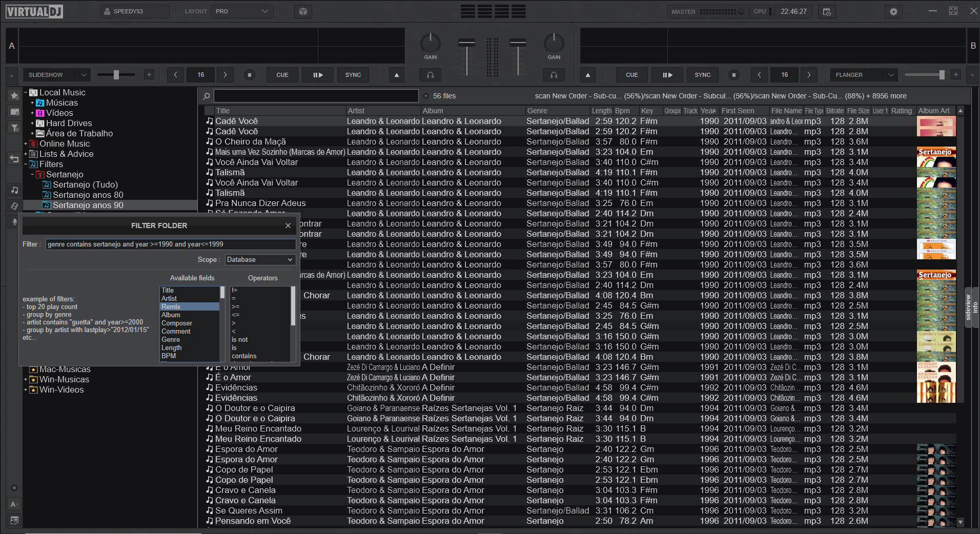The width and height of the screenshot is (980, 534).
Task: Expand the Hard Drives node
Action: (x=32, y=124)
